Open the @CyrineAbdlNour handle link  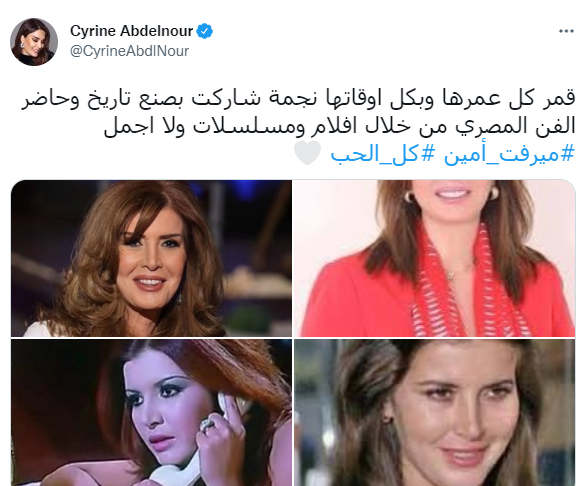pos(129,51)
